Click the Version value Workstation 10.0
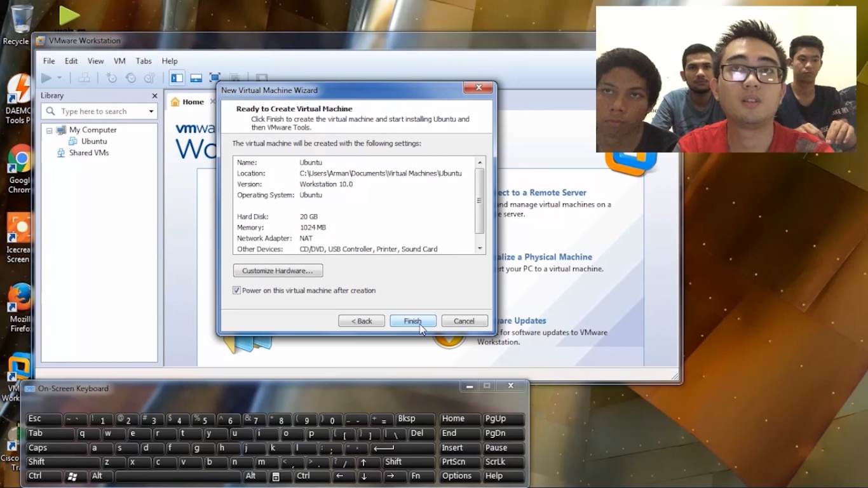 [326, 184]
